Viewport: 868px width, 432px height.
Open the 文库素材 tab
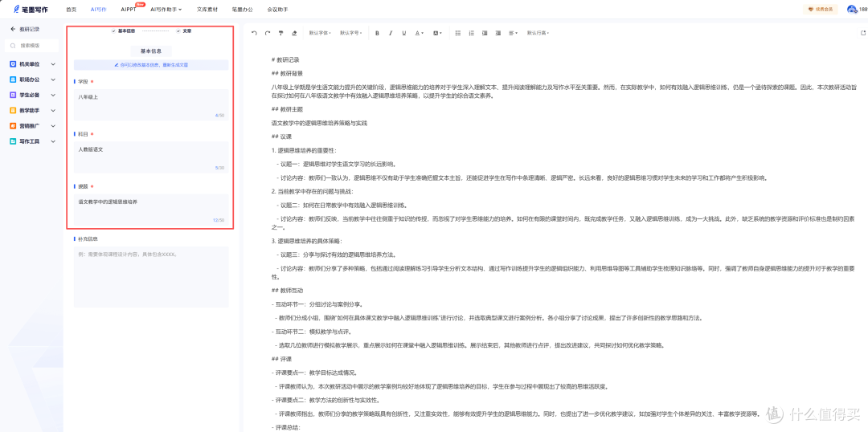207,10
